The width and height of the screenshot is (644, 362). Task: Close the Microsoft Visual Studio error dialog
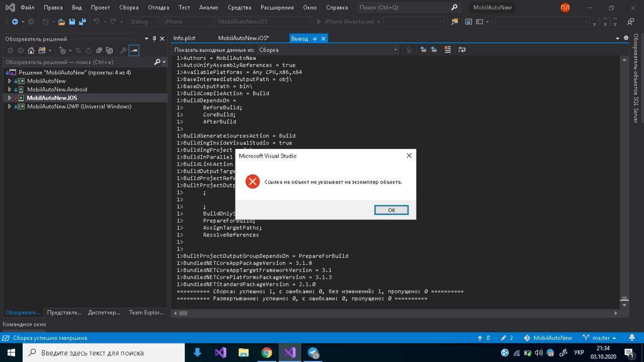(409, 156)
